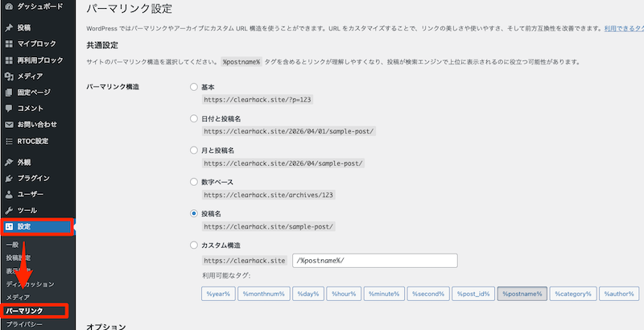This screenshot has height=330, width=644.
Task: Select the 数字ベース radio option
Action: click(193, 182)
